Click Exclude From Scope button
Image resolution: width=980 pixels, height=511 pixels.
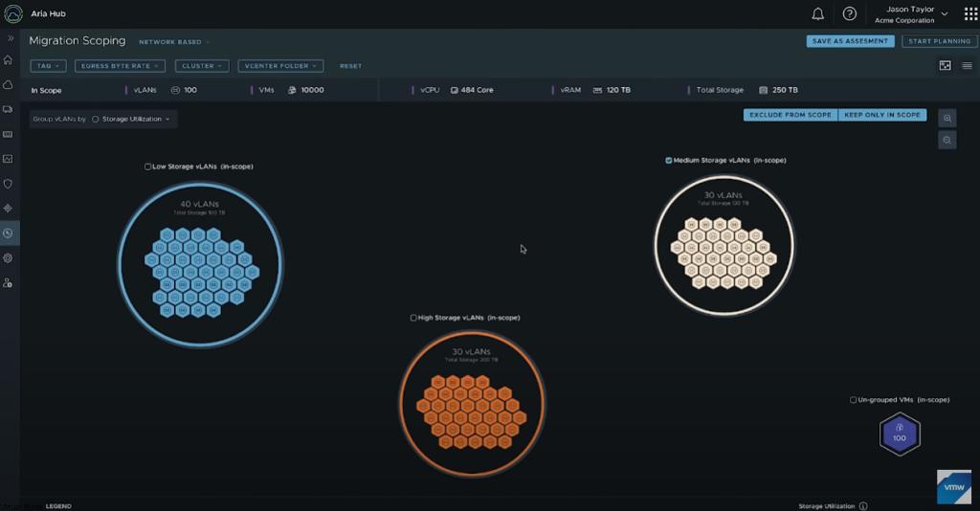pyautogui.click(x=791, y=115)
